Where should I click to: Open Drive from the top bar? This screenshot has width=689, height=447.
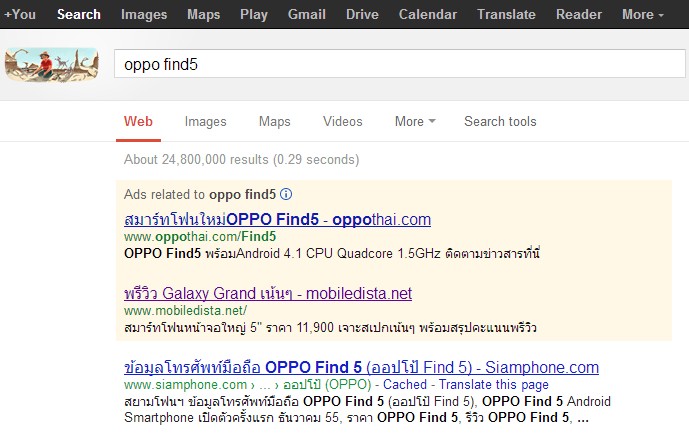362,15
